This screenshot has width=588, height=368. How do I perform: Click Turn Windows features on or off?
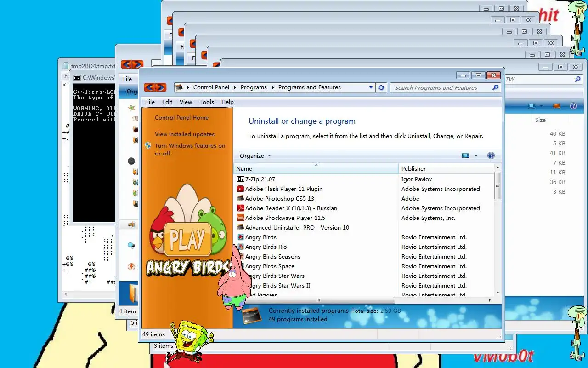coord(190,149)
